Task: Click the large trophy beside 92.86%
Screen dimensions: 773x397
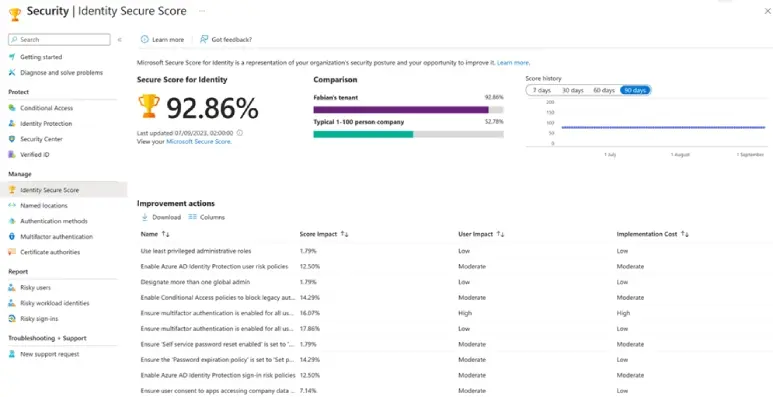Action: 149,106
